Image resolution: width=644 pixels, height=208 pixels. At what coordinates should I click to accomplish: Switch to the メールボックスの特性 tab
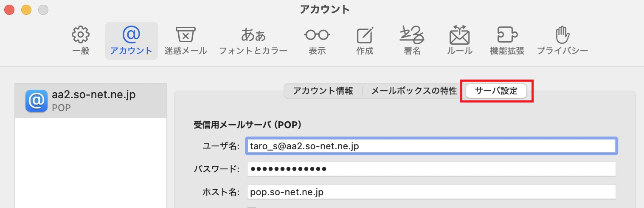(x=414, y=91)
